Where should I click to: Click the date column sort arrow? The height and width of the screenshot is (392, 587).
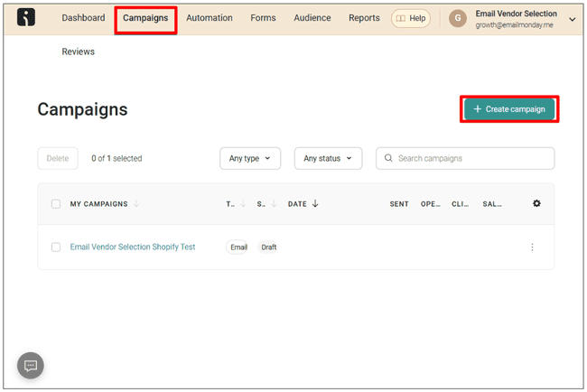[315, 204]
